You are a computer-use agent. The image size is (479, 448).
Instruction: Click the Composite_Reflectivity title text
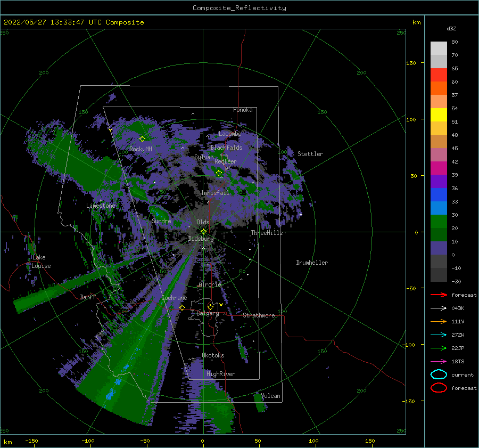tap(240, 8)
